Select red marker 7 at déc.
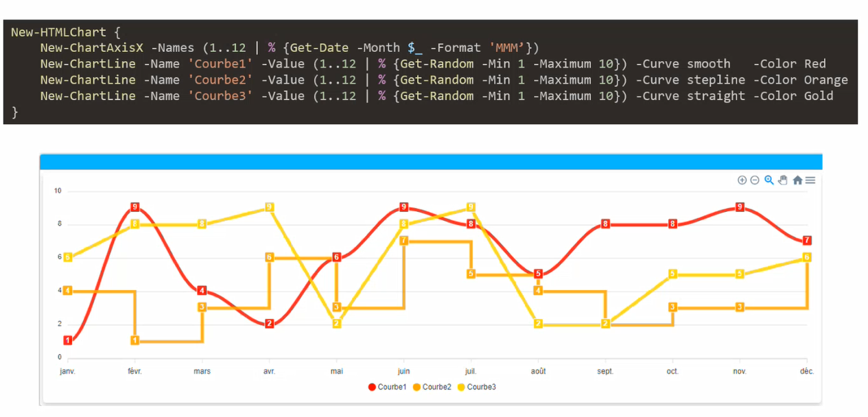 pyautogui.click(x=807, y=240)
